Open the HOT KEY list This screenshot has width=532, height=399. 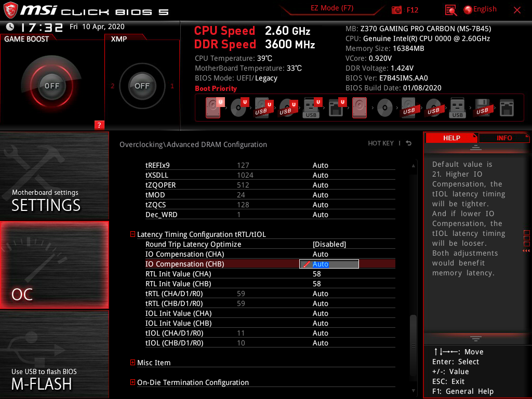tap(381, 143)
